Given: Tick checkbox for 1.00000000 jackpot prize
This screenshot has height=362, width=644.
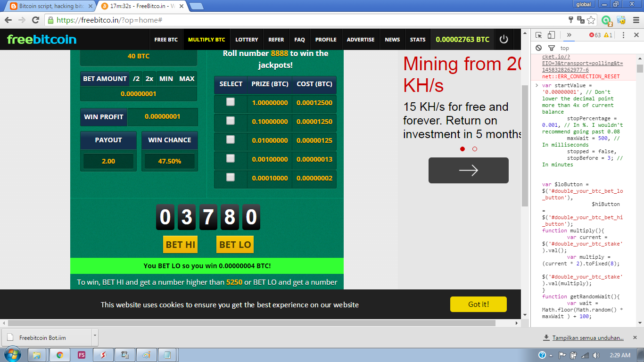Looking at the screenshot, I should click(230, 102).
